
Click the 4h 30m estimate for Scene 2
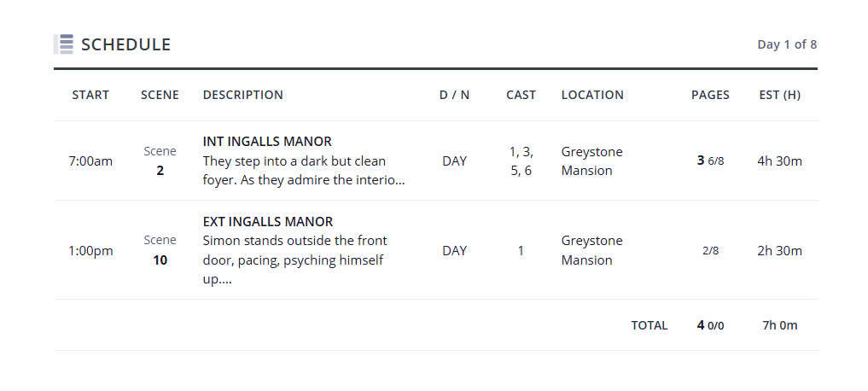tap(779, 160)
